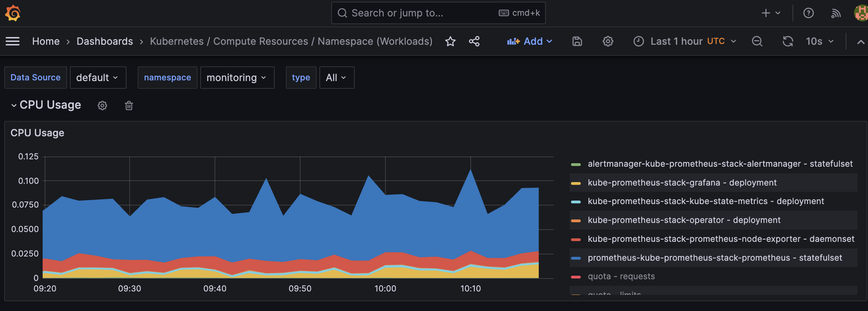The width and height of the screenshot is (868, 311).
Task: Click the Namespace (Workloads) dashboard breadcrumb
Action: (291, 41)
